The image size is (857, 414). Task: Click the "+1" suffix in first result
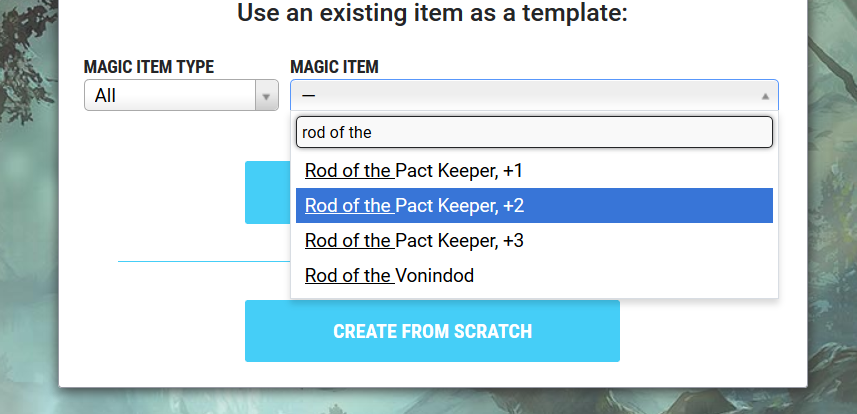[x=513, y=171]
